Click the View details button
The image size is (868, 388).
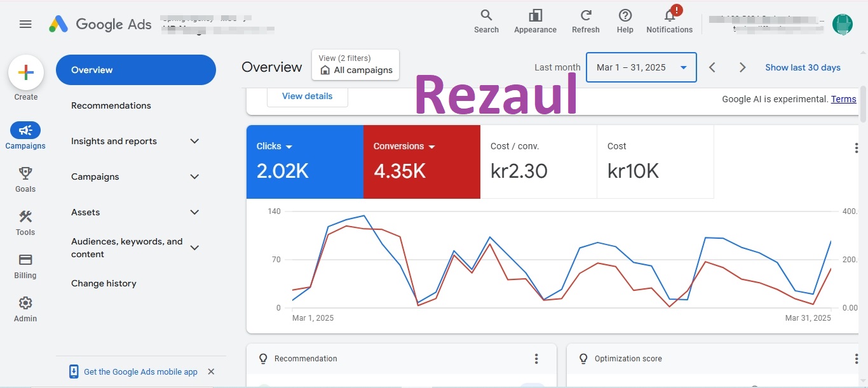coord(307,96)
